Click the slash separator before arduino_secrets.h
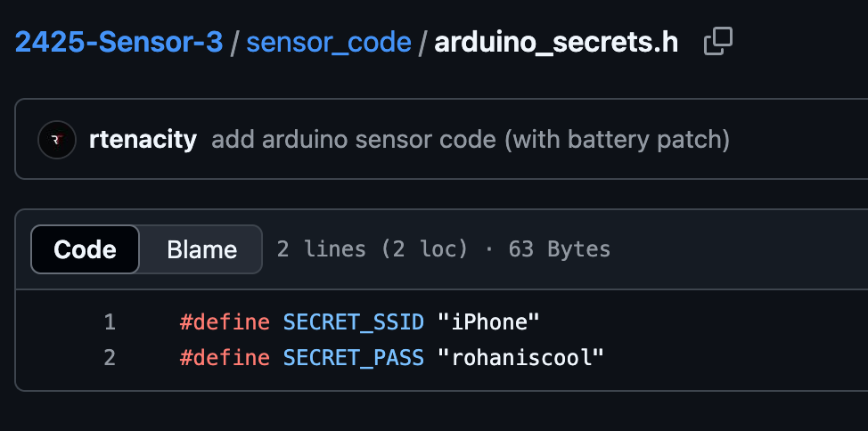 point(422,42)
